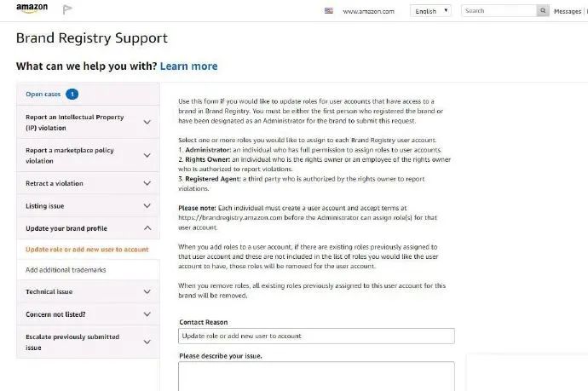Image resolution: width=588 pixels, height=391 pixels.
Task: Expand Report an Intellectual Property violation
Action: pyautogui.click(x=147, y=122)
